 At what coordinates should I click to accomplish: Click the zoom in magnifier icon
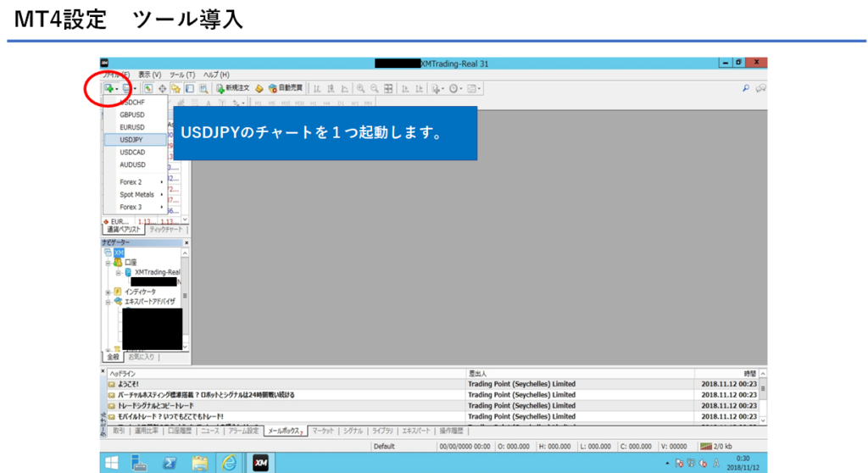pyautogui.click(x=360, y=88)
